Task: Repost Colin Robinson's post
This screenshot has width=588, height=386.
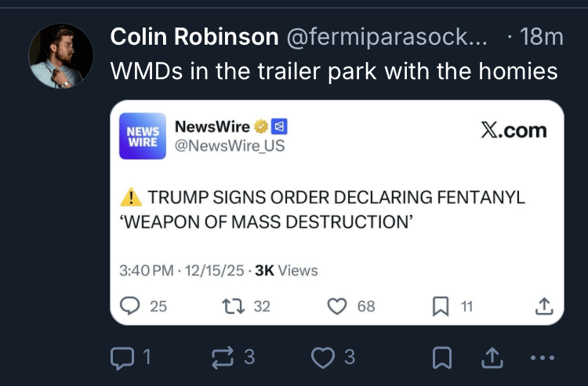Action: click(x=223, y=357)
